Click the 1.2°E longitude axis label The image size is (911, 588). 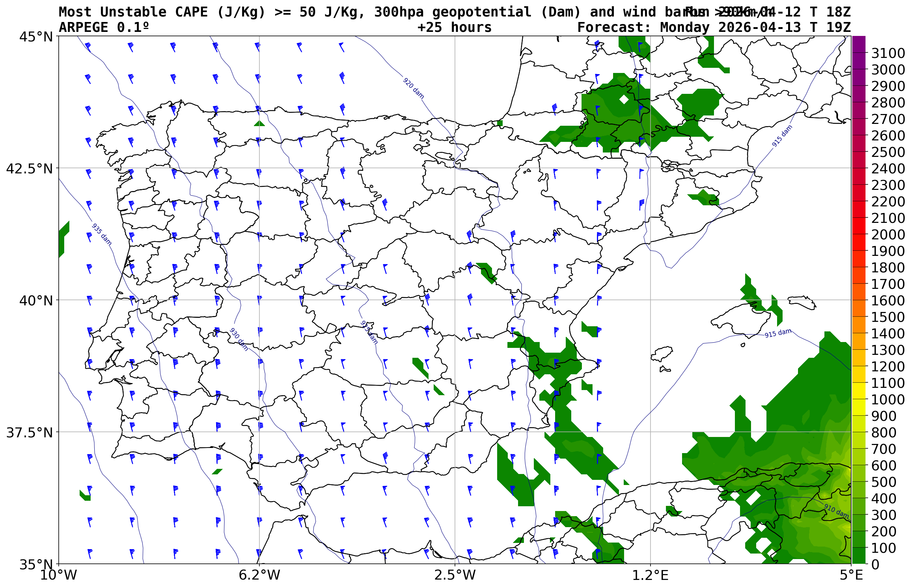pos(651,575)
